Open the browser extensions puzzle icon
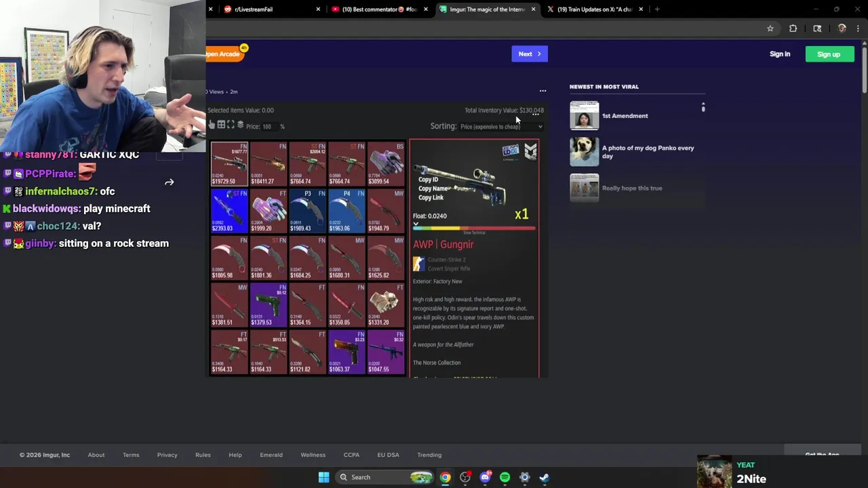The height and width of the screenshot is (488, 868). point(793,28)
